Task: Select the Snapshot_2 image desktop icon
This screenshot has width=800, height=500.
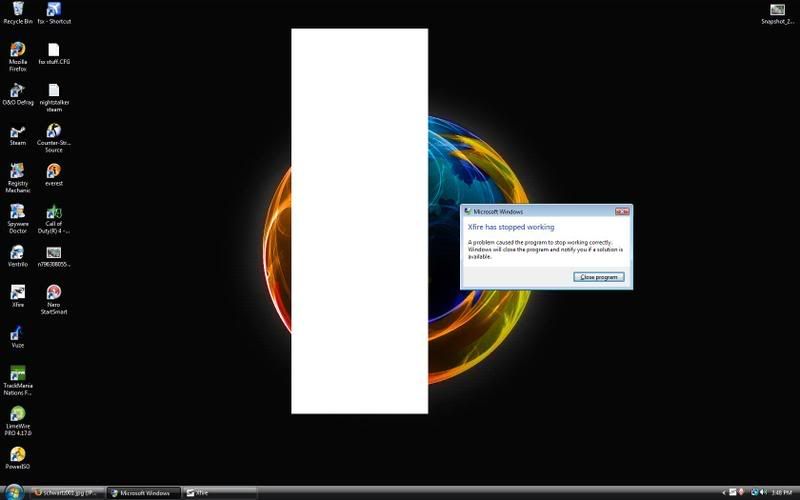Action: [x=777, y=14]
